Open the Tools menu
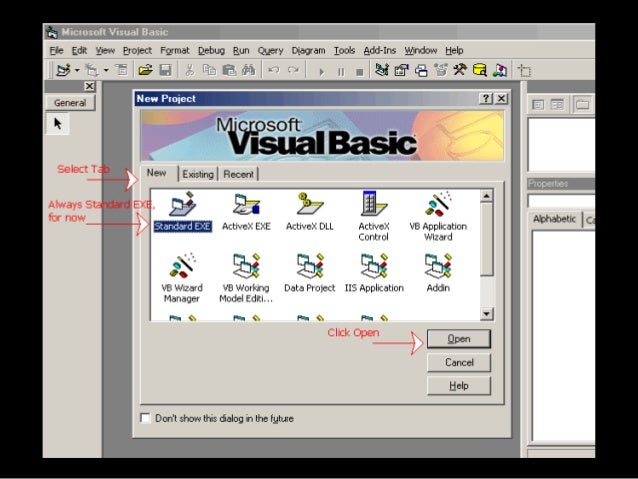The image size is (638, 479). 344,50
